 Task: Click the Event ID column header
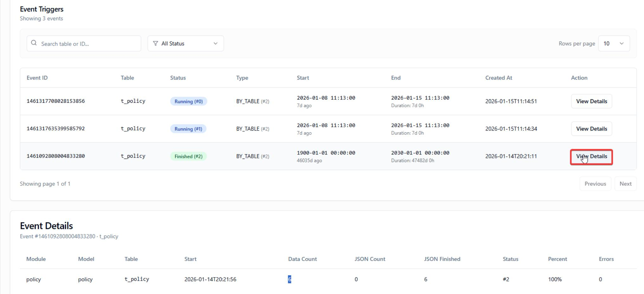tap(37, 78)
